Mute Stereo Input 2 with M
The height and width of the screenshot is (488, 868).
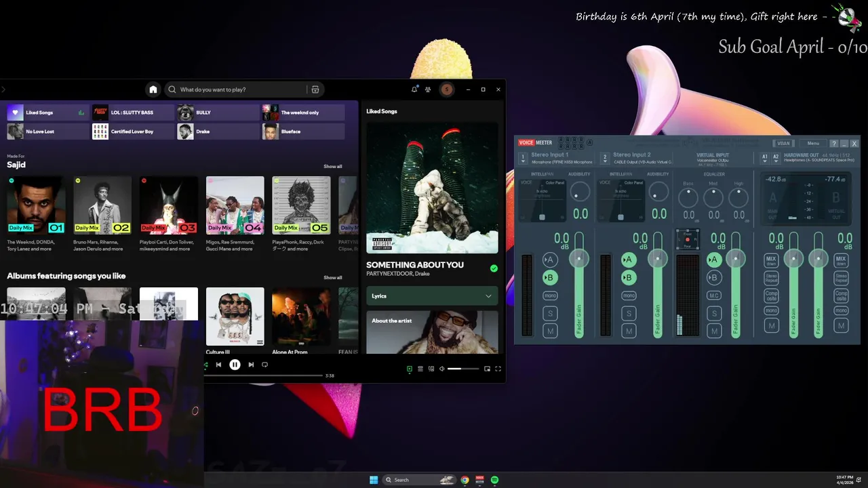629,331
